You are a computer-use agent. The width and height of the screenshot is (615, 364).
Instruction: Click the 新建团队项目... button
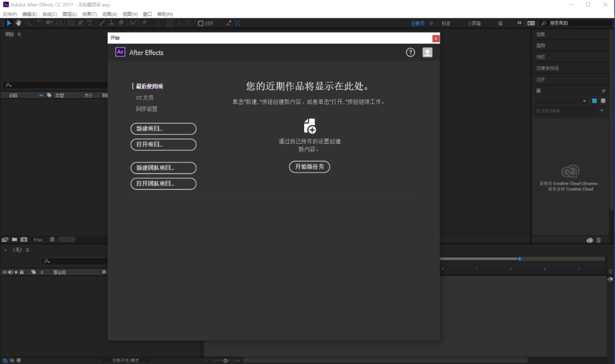163,168
